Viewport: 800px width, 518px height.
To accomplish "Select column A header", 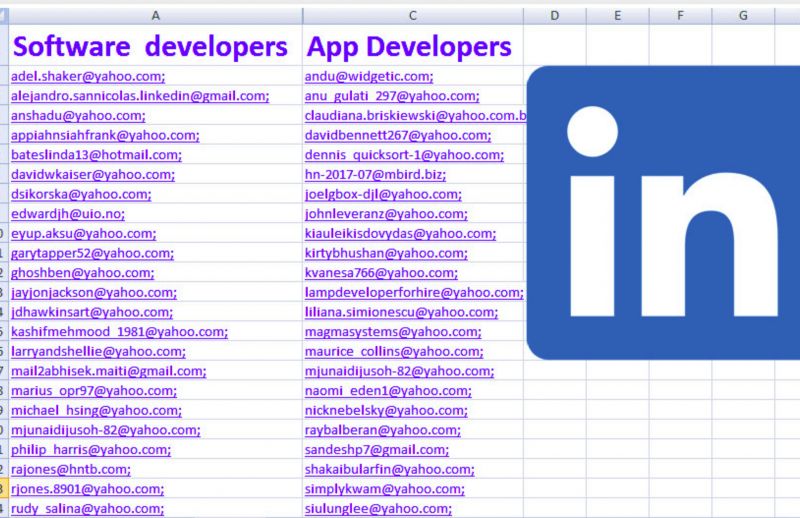I will [x=155, y=16].
